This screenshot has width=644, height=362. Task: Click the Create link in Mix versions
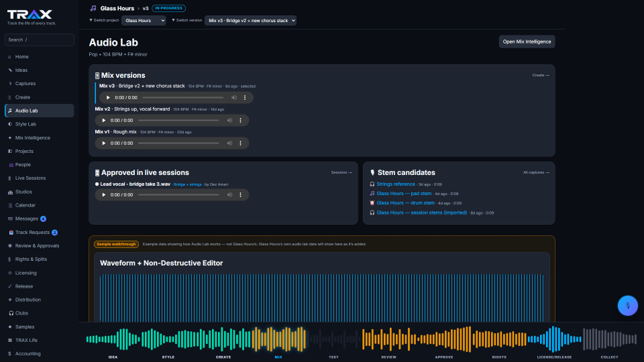[x=541, y=75]
